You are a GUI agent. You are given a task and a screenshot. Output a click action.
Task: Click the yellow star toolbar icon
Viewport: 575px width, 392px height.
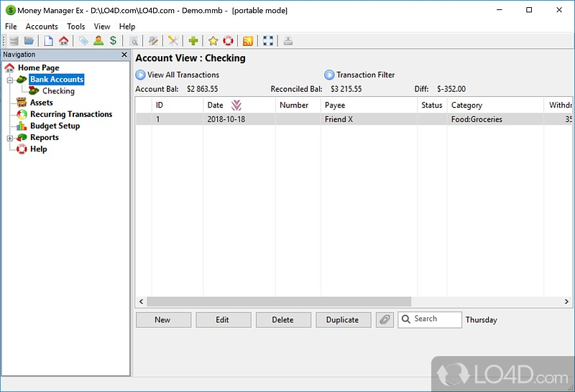point(213,41)
